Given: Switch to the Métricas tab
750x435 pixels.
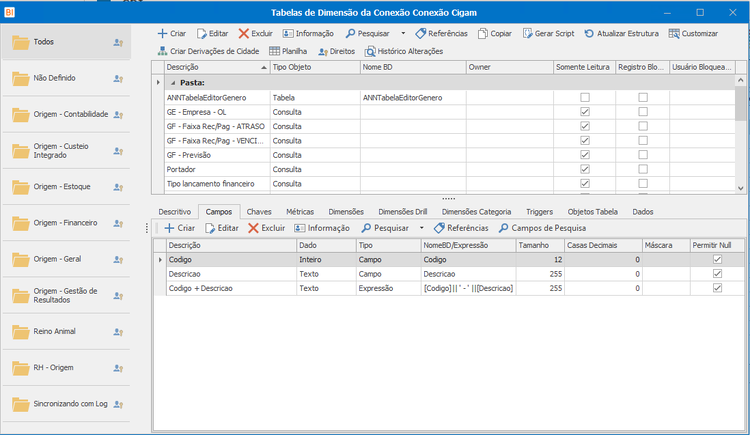Looking at the screenshot, I should [300, 212].
